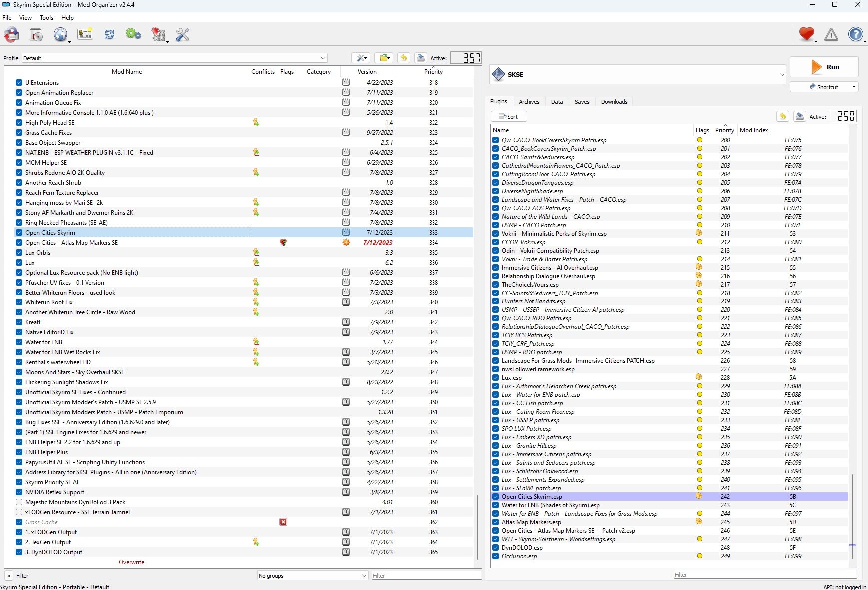The width and height of the screenshot is (868, 590).
Task: Disable the 3. DynDOLOD Output mod
Action: tap(19, 552)
